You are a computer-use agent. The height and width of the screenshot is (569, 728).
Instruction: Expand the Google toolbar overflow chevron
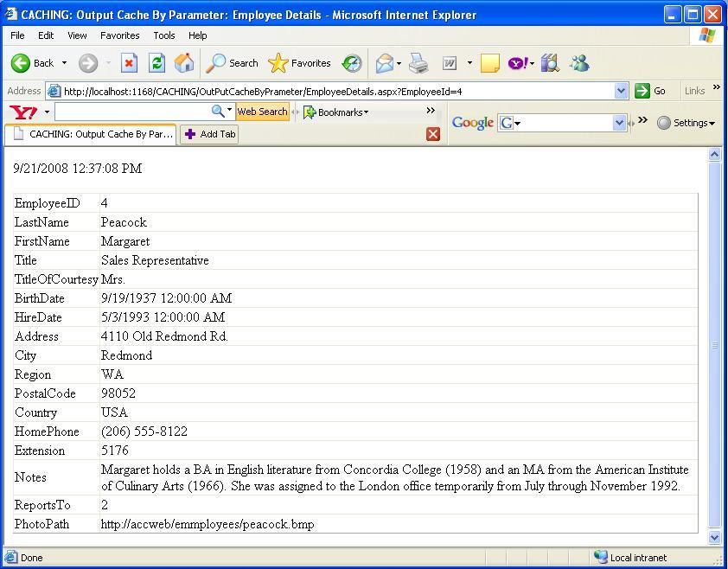coord(642,120)
